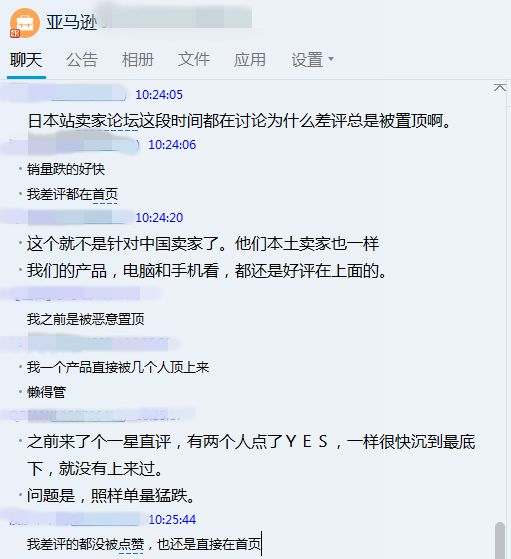Click the dropdown arrow beside 设置
The image size is (511, 559).
pos(331,59)
